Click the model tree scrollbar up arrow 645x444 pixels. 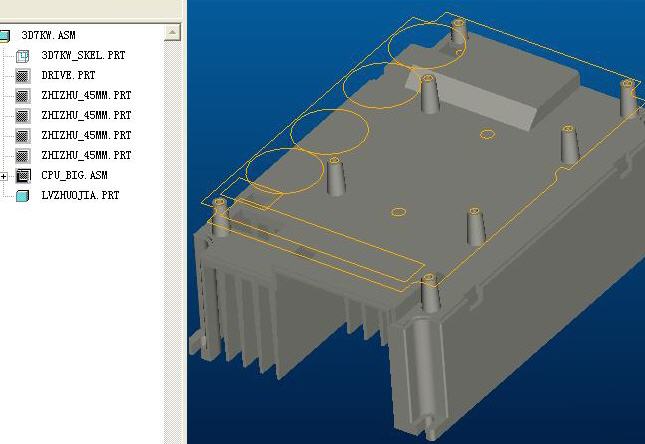tap(172, 33)
